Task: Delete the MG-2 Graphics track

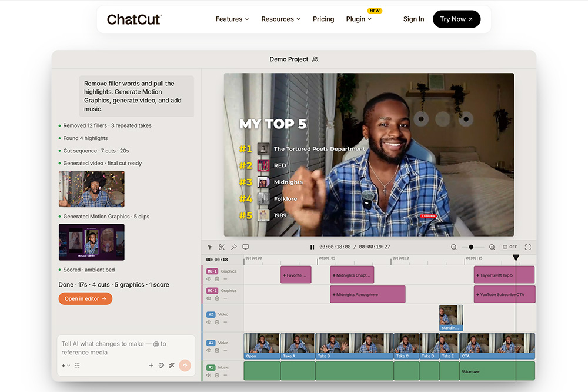Action: pos(217,298)
